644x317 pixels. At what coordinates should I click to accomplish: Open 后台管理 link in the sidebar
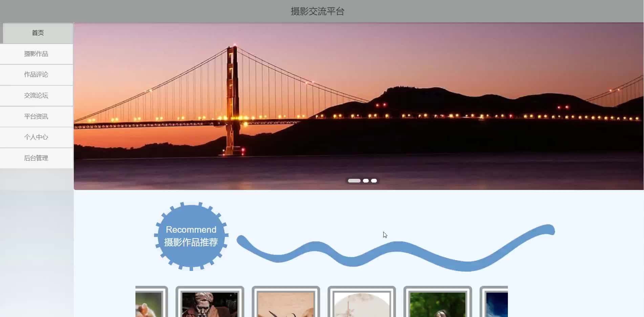point(36,158)
